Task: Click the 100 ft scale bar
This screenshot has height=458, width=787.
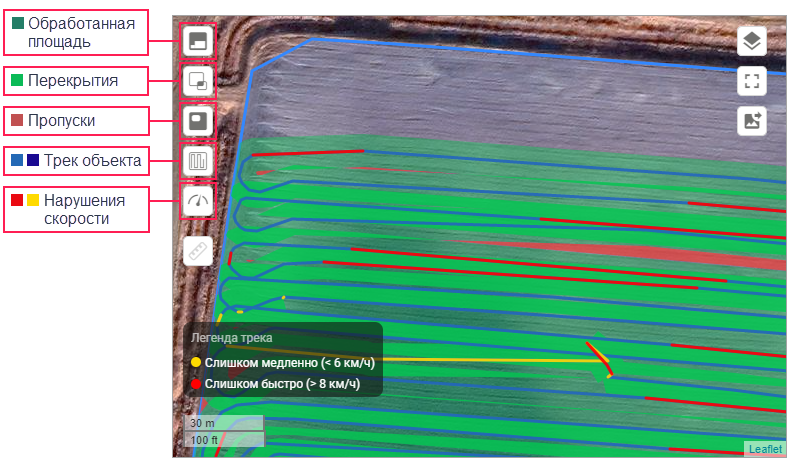Action: [223, 439]
